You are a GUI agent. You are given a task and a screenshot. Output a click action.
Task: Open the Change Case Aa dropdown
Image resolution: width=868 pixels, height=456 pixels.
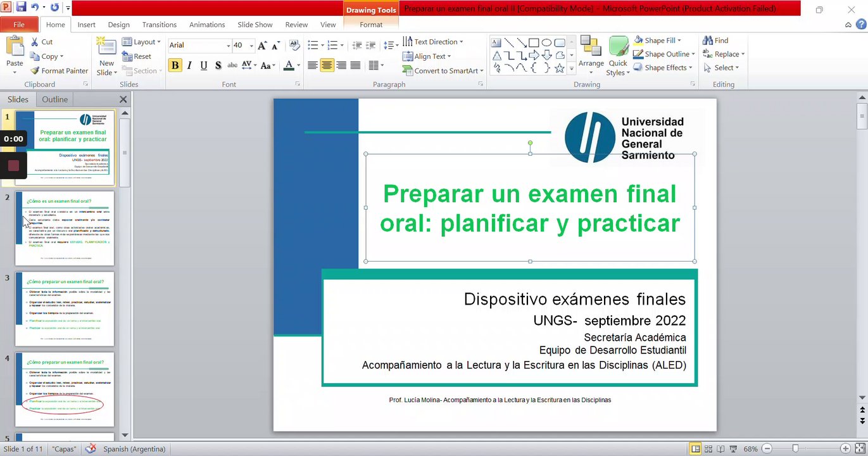click(267, 65)
